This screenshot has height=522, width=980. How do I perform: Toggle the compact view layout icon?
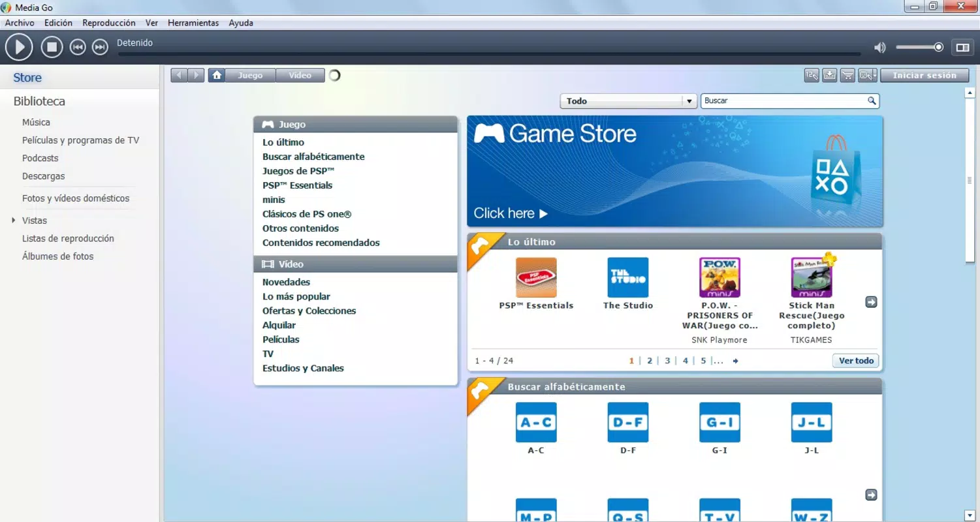(x=962, y=47)
